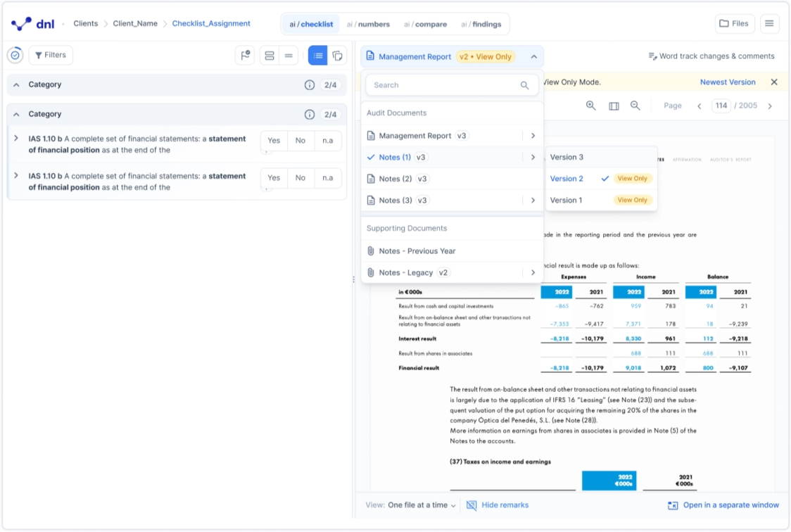The width and height of the screenshot is (791, 532).
Task: Click the document Search field
Action: pos(452,85)
